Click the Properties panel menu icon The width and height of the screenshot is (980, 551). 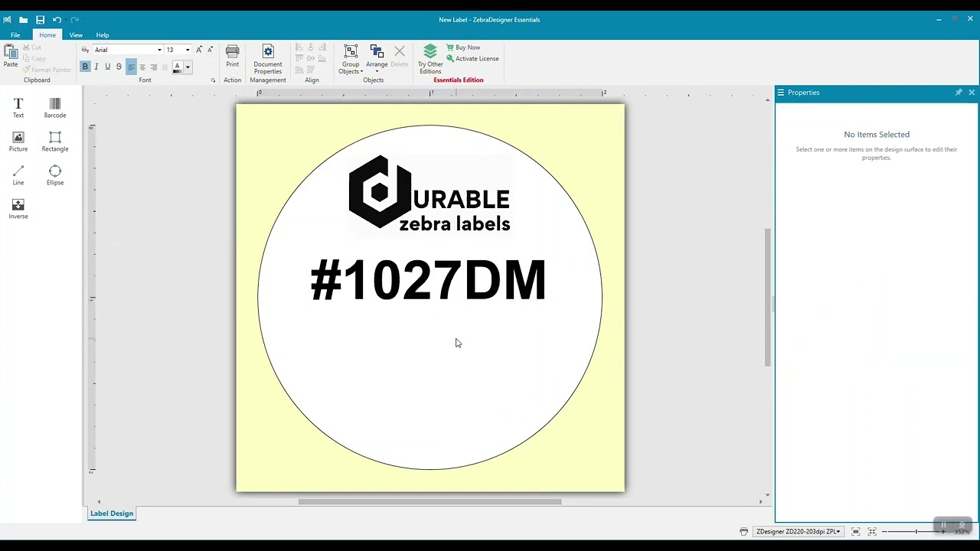(x=781, y=93)
